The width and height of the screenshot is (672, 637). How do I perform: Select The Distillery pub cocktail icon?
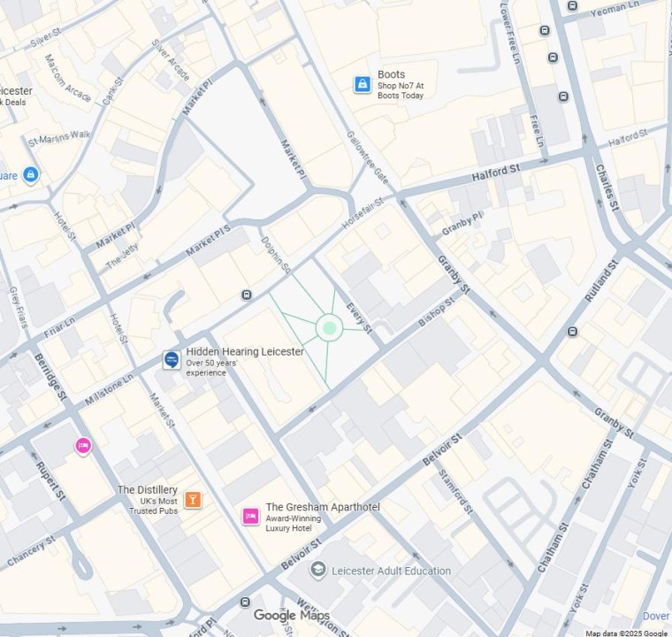pos(193,500)
